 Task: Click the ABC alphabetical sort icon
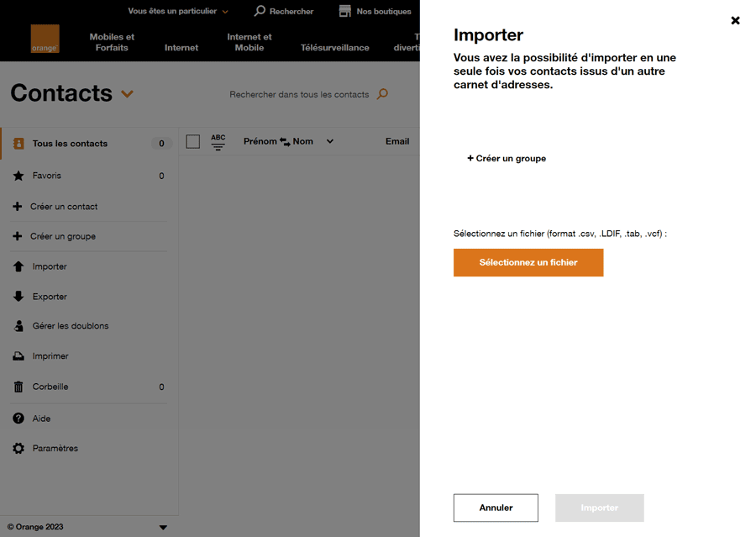click(218, 142)
